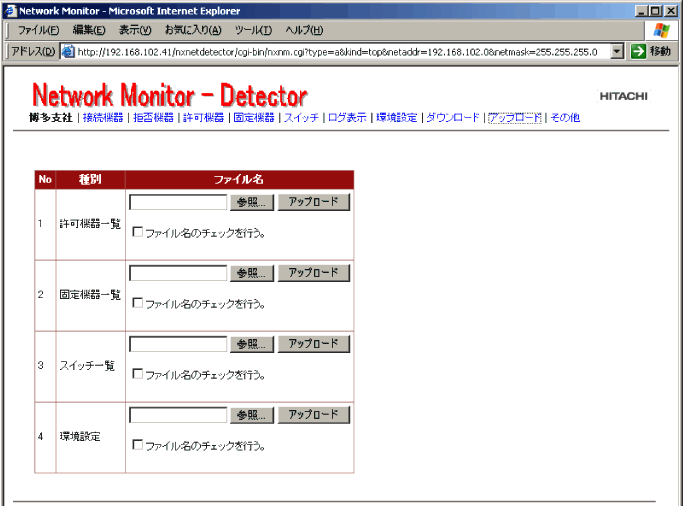The width and height of the screenshot is (683, 506).
Task: Open the 許可機器 link
Action: 203,118
